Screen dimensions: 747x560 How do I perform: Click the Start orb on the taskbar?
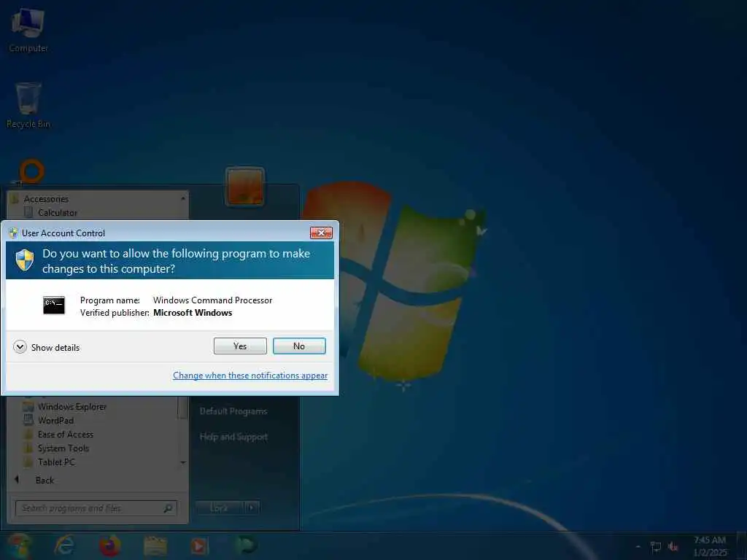pyautogui.click(x=18, y=545)
